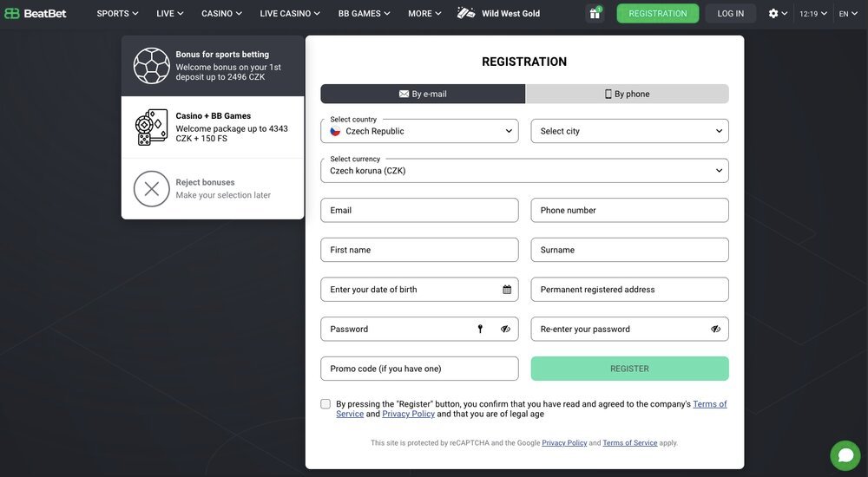
Task: Tick the terms agreement checkbox
Action: (325, 404)
